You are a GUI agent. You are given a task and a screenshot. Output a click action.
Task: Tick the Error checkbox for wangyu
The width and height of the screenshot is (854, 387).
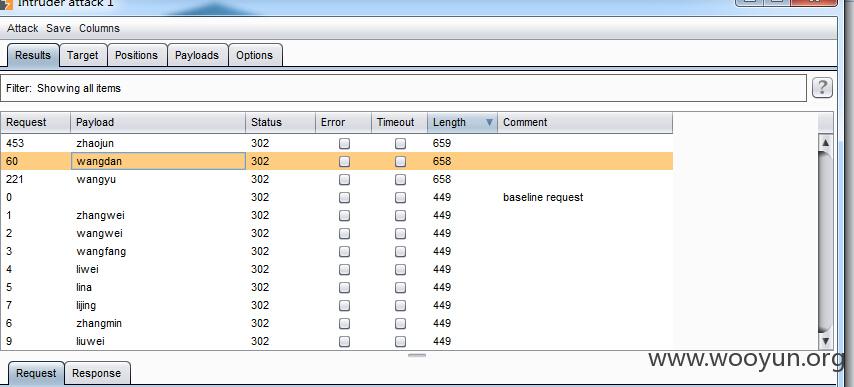[344, 180]
